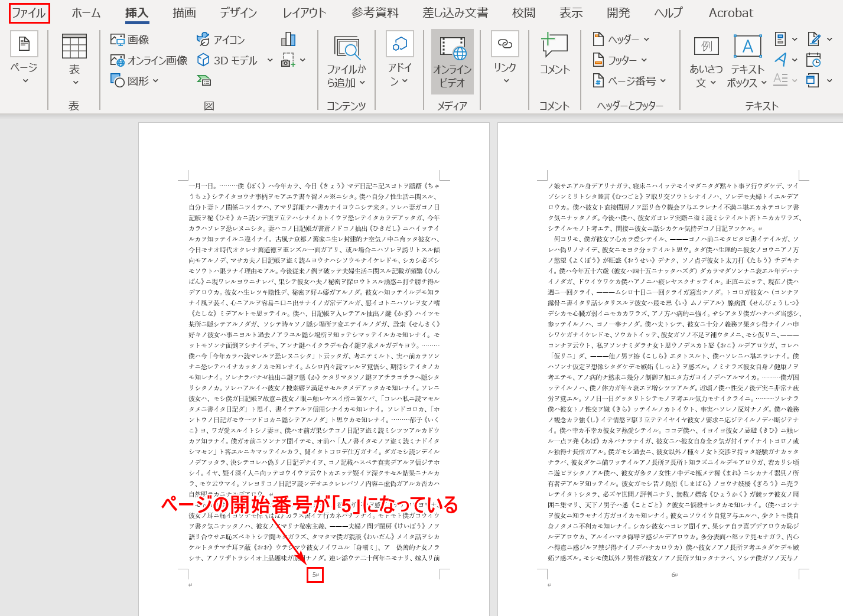
Task: Expand the ページ dropdown arrow
Action: pyautogui.click(x=25, y=81)
